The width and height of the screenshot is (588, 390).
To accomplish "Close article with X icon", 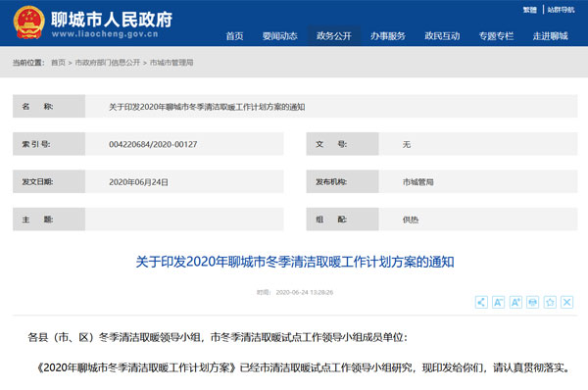I will pyautogui.click(x=567, y=302).
